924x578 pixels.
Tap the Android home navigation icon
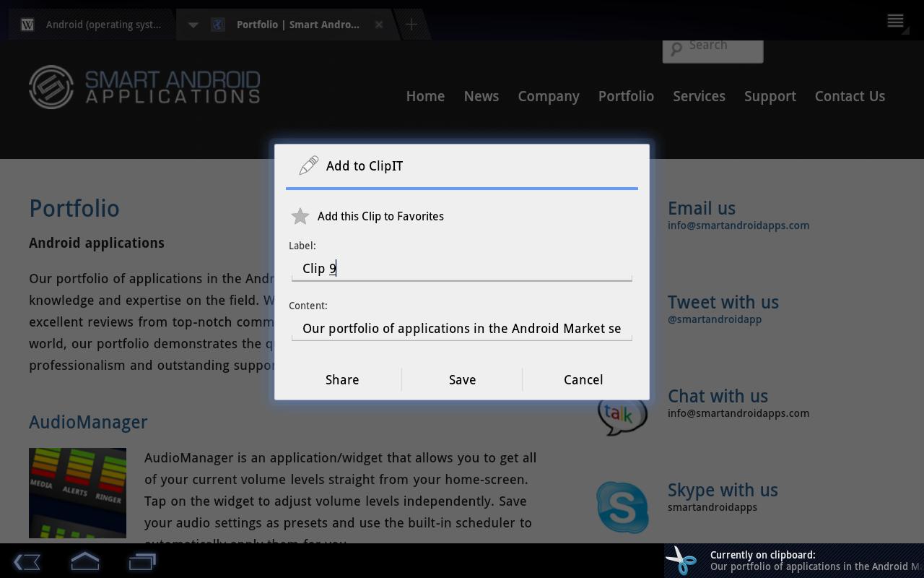(84, 561)
